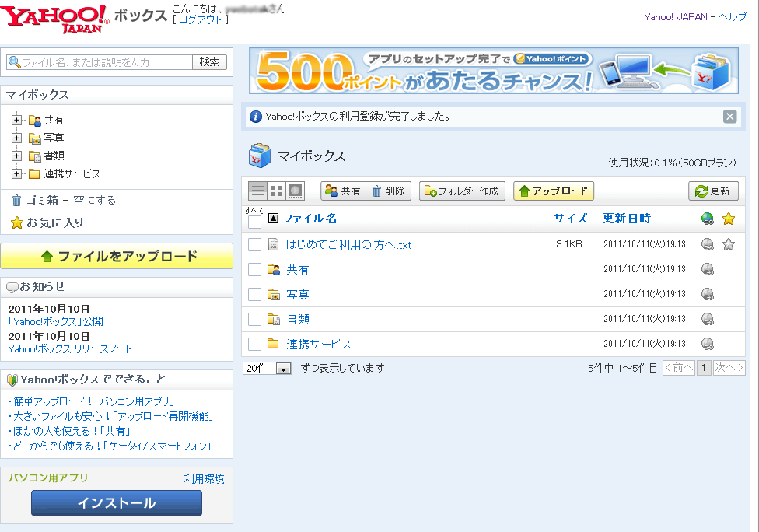The height and width of the screenshot is (532, 759).
Task: Click the お気に入り star icon in sidebar
Action: pos(17,222)
